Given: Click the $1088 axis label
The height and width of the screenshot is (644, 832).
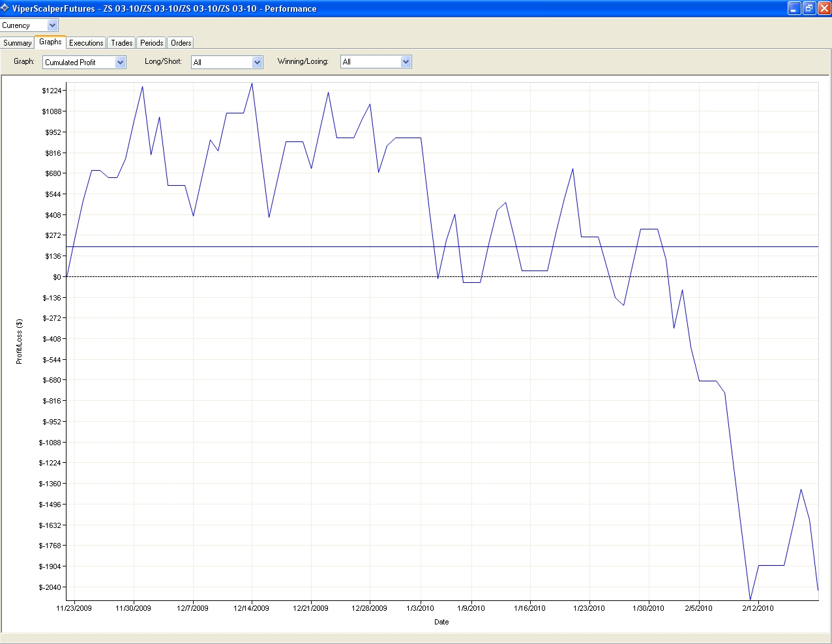Looking at the screenshot, I should 52,111.
